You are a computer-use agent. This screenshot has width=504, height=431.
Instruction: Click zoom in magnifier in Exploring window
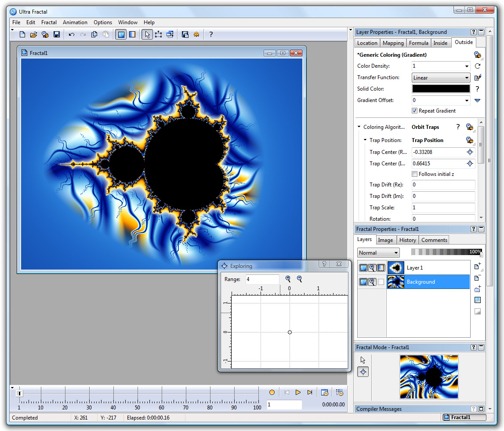288,279
